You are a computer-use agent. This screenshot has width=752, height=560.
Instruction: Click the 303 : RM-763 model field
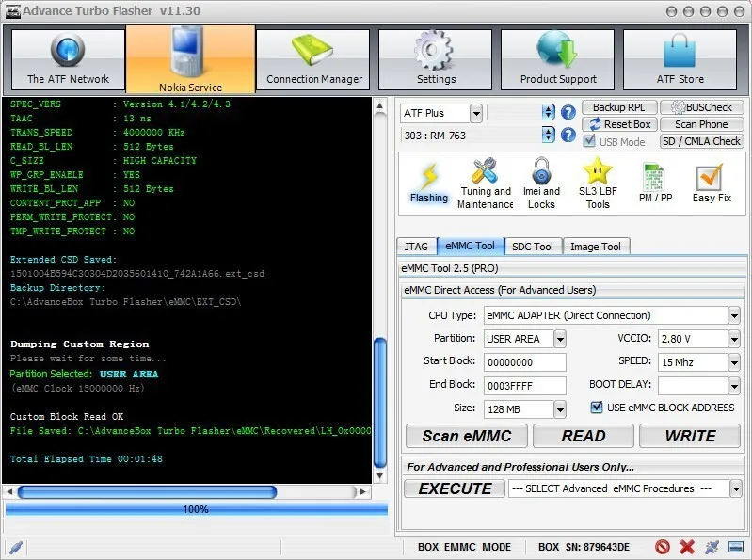pos(470,136)
